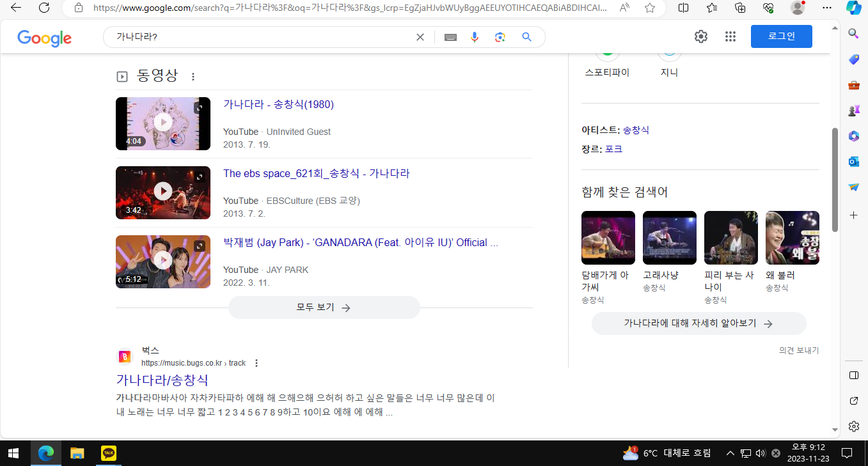Show hidden system tray icons
The image size is (868, 466).
click(730, 453)
